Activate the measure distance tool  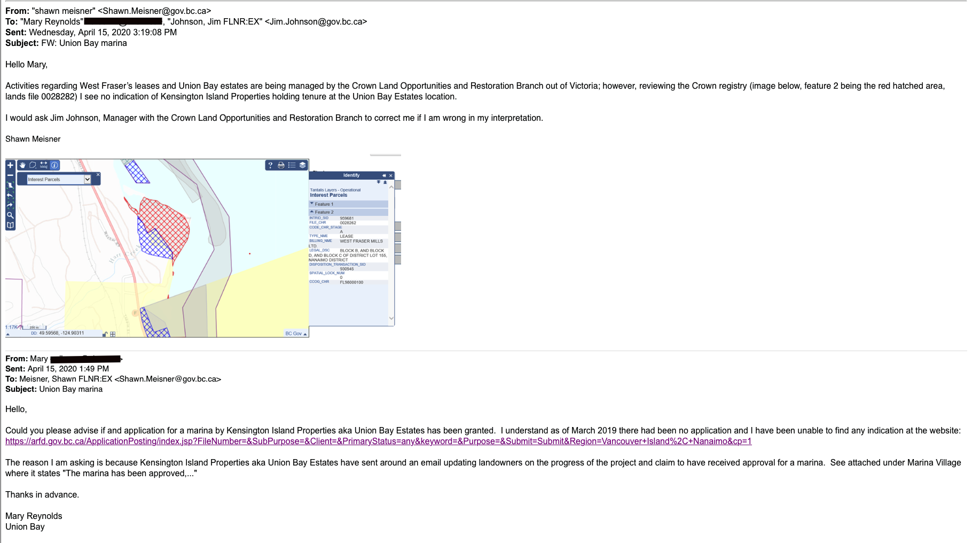[x=44, y=165]
